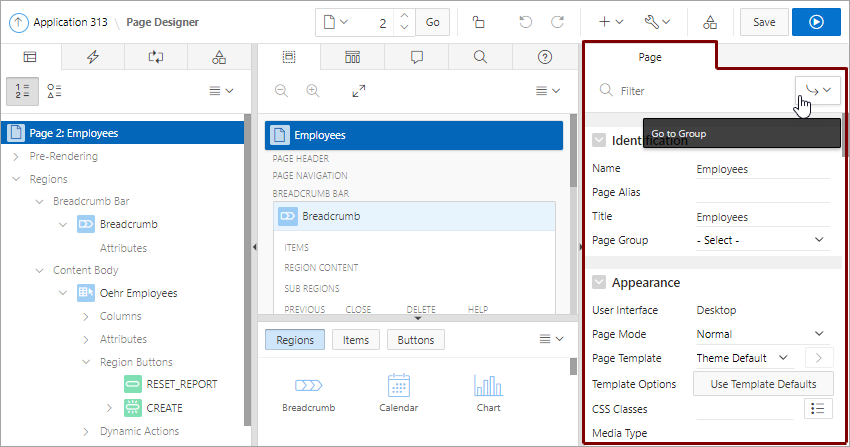This screenshot has height=447, width=850.
Task: Expand the CREATE button node
Action: tap(109, 408)
